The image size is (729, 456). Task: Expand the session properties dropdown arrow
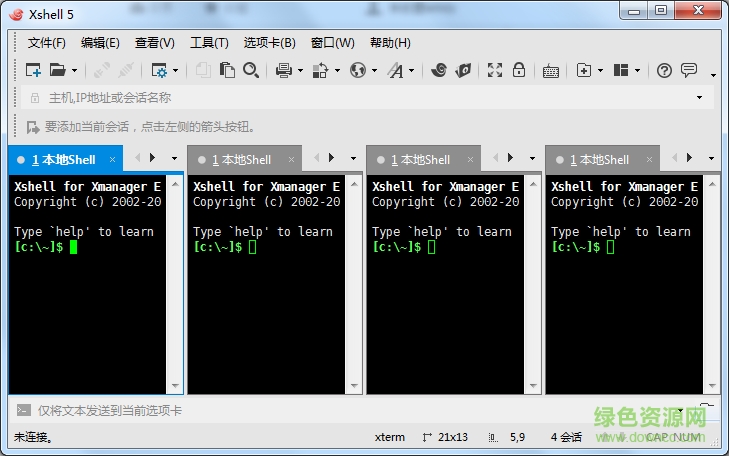(176, 71)
